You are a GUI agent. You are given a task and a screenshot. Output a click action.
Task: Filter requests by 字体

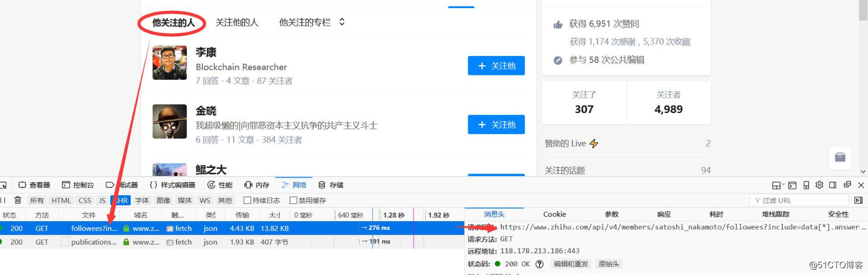pyautogui.click(x=142, y=201)
